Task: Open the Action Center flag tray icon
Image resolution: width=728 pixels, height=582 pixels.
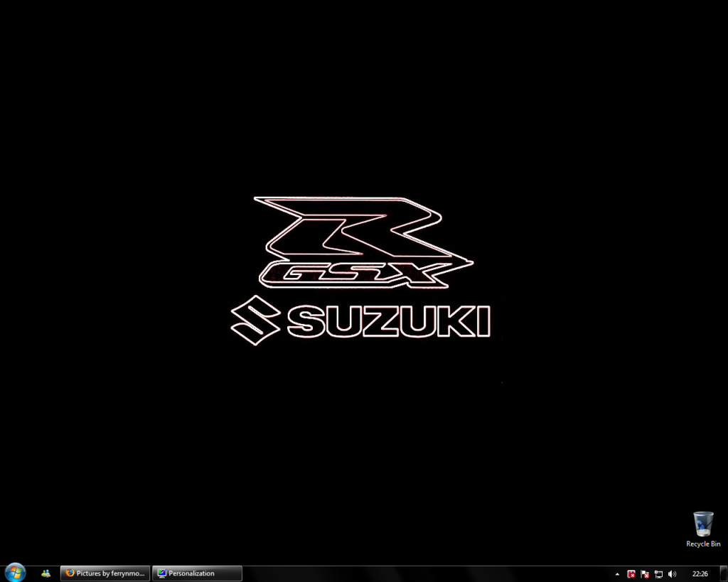Action: 644,574
